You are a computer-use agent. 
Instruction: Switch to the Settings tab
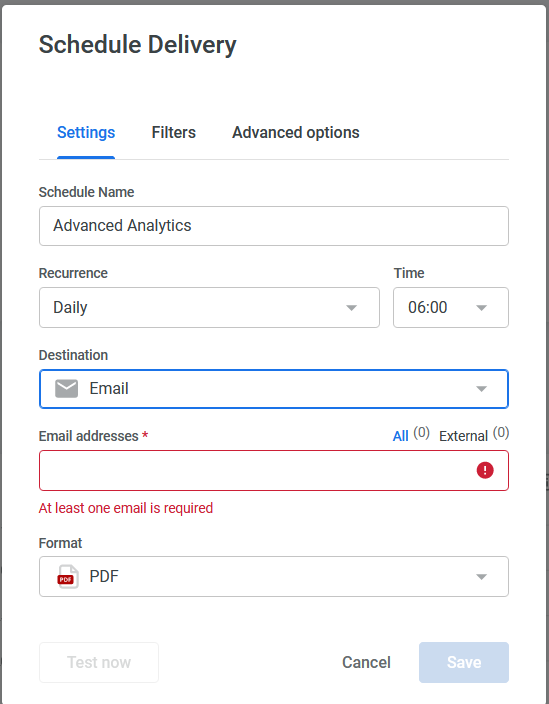coord(86,132)
